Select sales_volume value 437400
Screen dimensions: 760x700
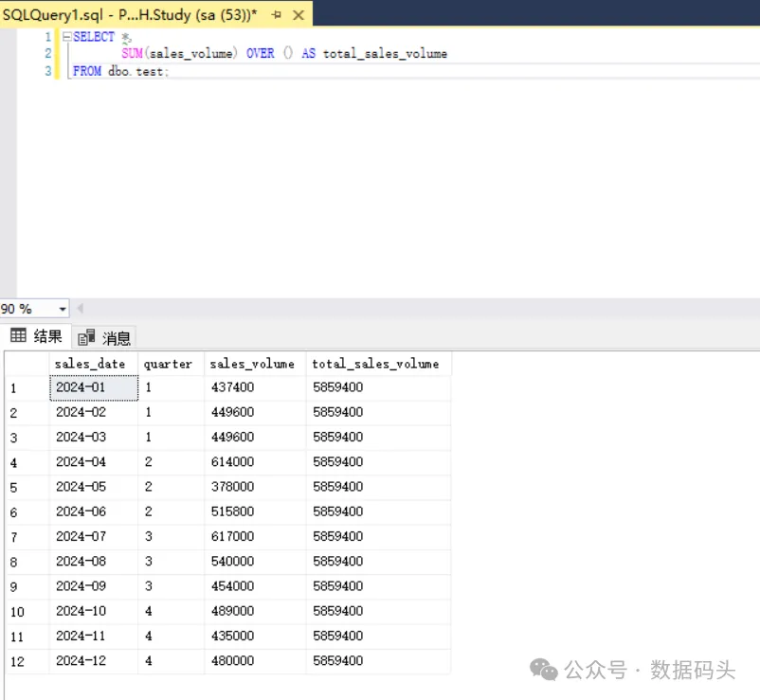255,387
